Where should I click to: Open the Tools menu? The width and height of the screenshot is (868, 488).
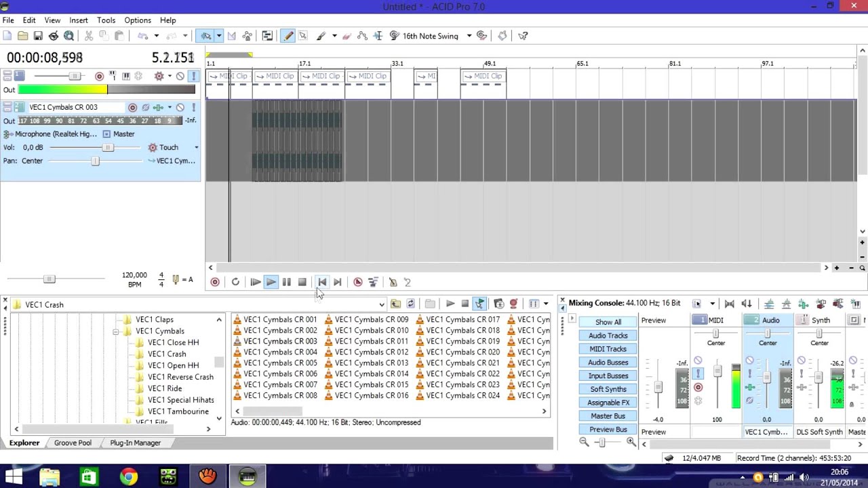(x=106, y=20)
